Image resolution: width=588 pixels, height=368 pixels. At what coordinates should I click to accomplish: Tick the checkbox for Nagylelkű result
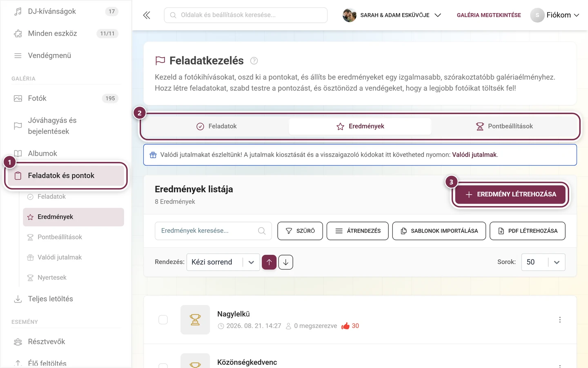click(163, 320)
